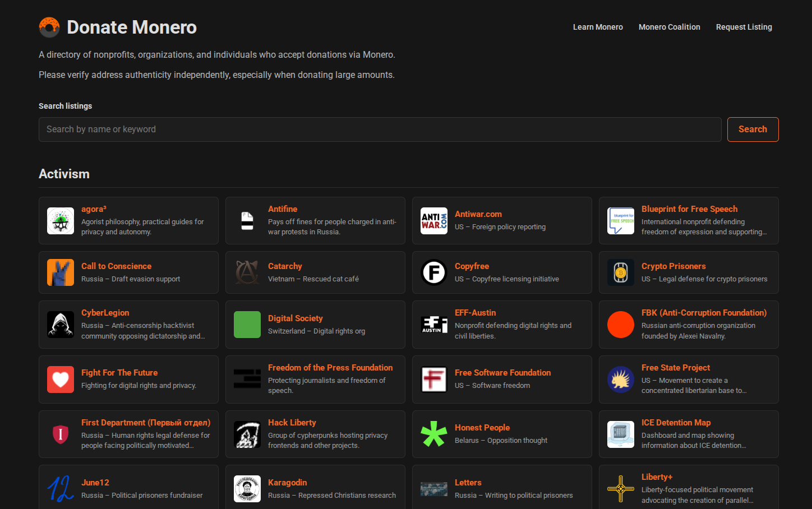Click the Freedom of the Press Foundation logo
The width and height of the screenshot is (812, 509).
tap(247, 380)
